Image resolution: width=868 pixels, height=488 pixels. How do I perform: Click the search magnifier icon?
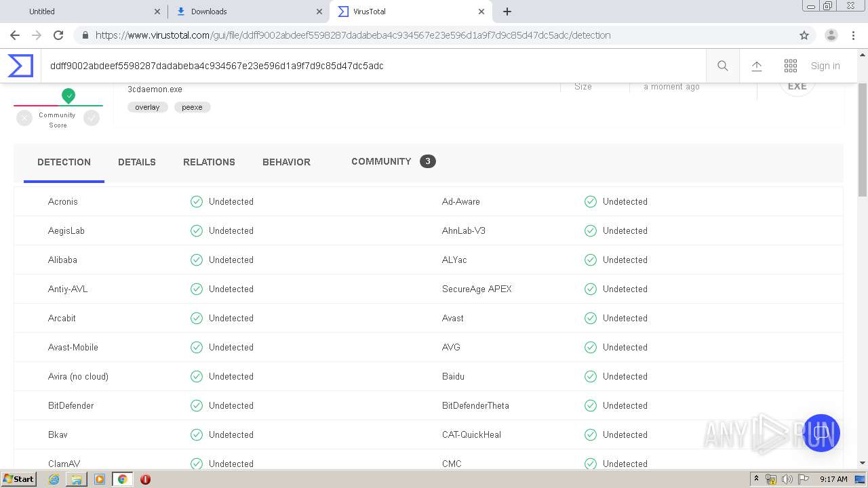point(723,66)
